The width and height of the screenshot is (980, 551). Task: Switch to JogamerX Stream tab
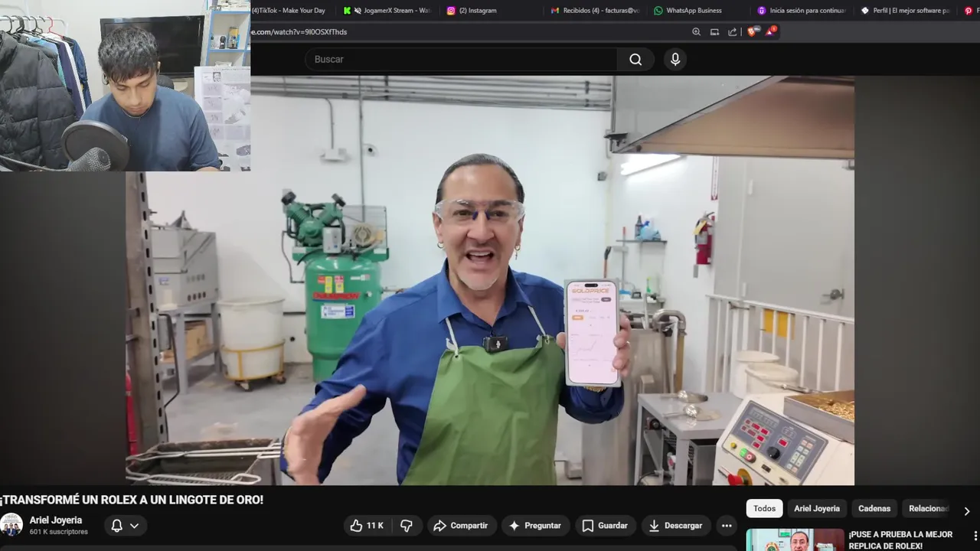click(388, 11)
